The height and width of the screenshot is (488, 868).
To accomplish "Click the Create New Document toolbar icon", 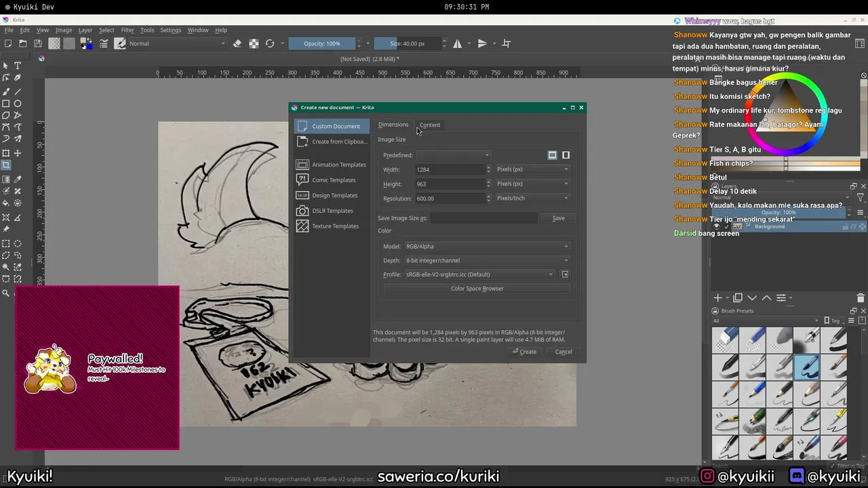I will (8, 43).
